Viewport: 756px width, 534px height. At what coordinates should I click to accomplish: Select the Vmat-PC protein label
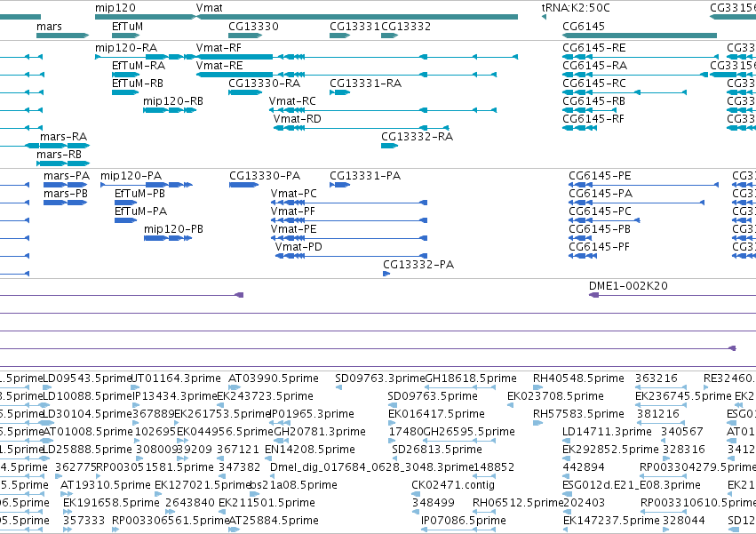(x=294, y=194)
